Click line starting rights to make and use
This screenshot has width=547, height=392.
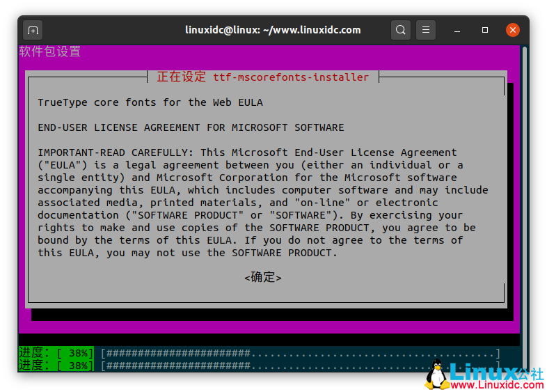click(x=257, y=228)
